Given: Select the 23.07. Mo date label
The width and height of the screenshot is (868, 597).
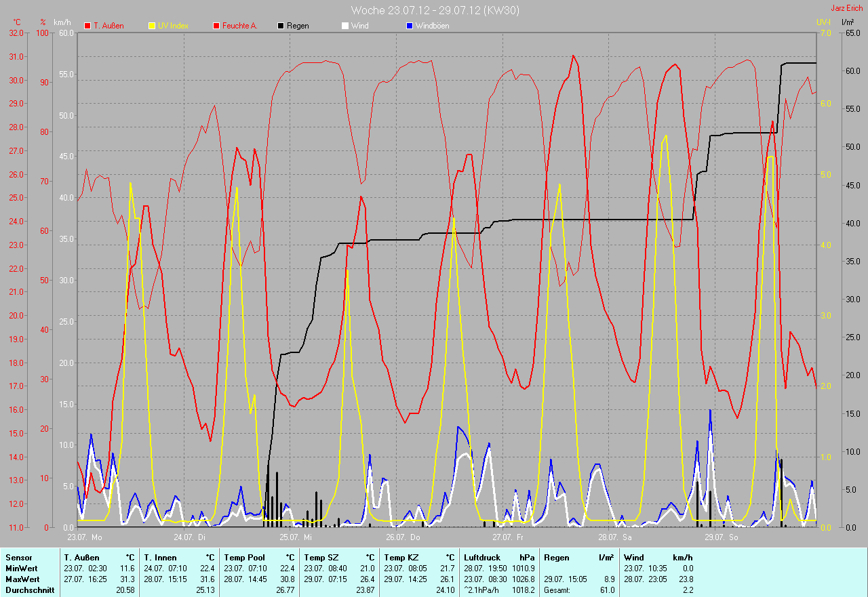Looking at the screenshot, I should (x=85, y=537).
